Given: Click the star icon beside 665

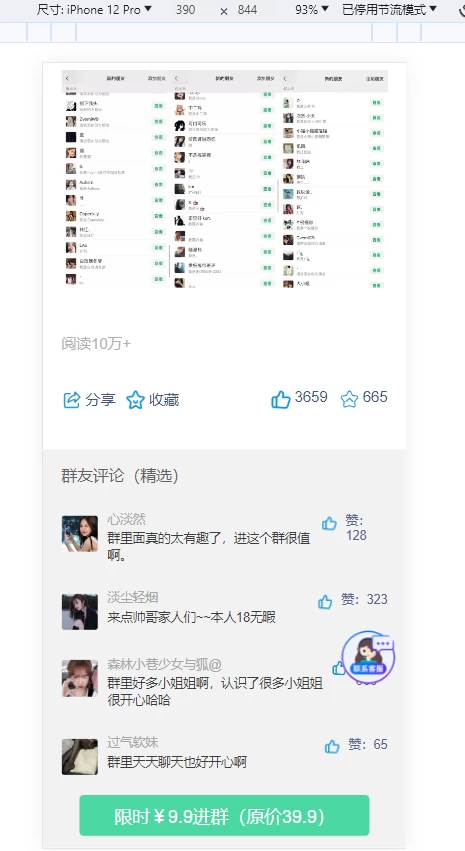Looking at the screenshot, I should pos(349,399).
